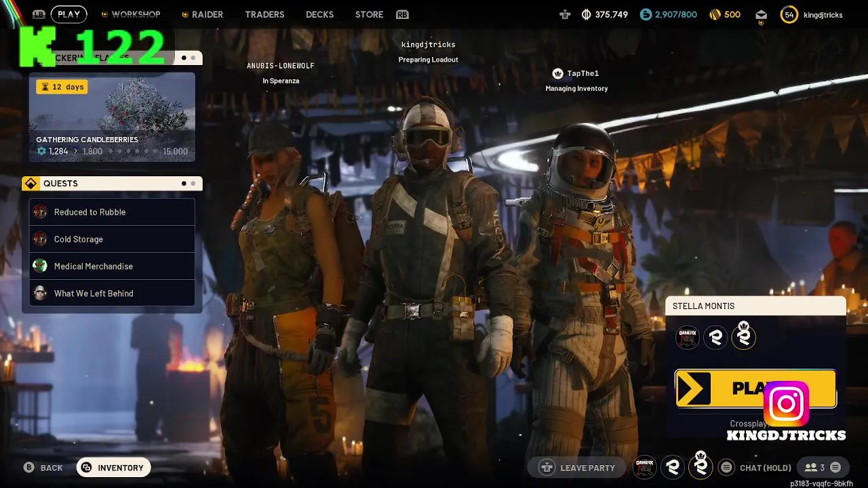Start the match with the yellow Play button
Viewport: 868px width, 488px height.
[755, 388]
